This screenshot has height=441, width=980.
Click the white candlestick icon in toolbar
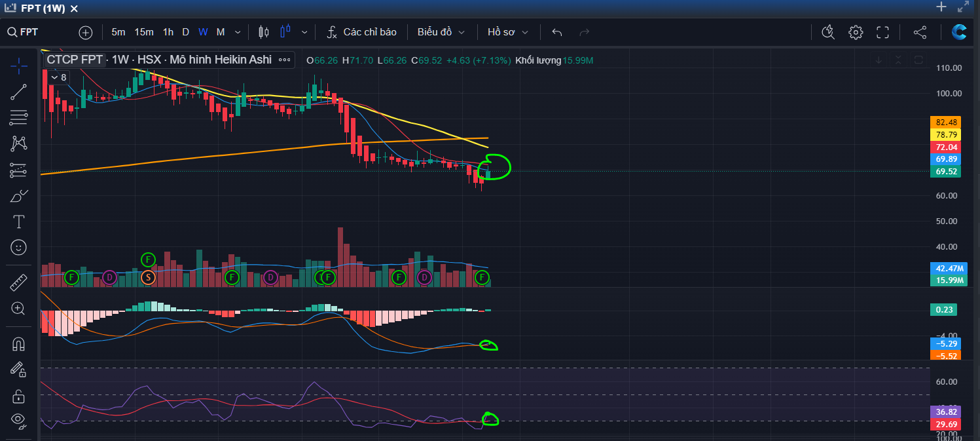264,32
